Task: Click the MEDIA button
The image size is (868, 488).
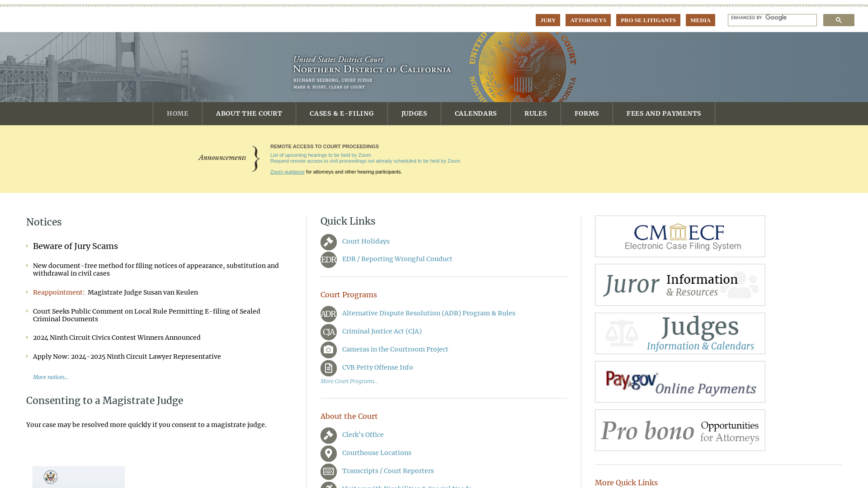Action: point(700,20)
